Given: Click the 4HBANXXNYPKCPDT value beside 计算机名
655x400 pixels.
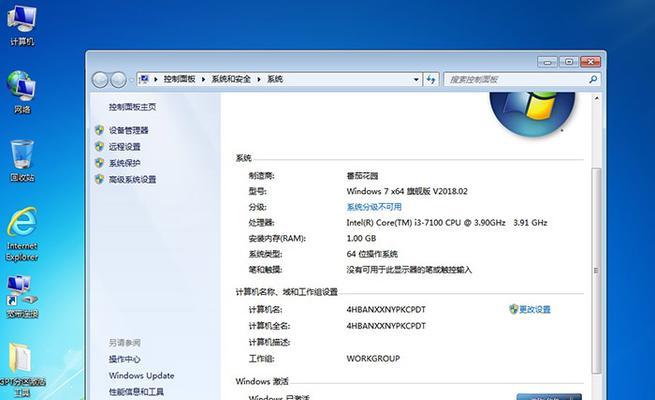Looking at the screenshot, I should point(386,309).
